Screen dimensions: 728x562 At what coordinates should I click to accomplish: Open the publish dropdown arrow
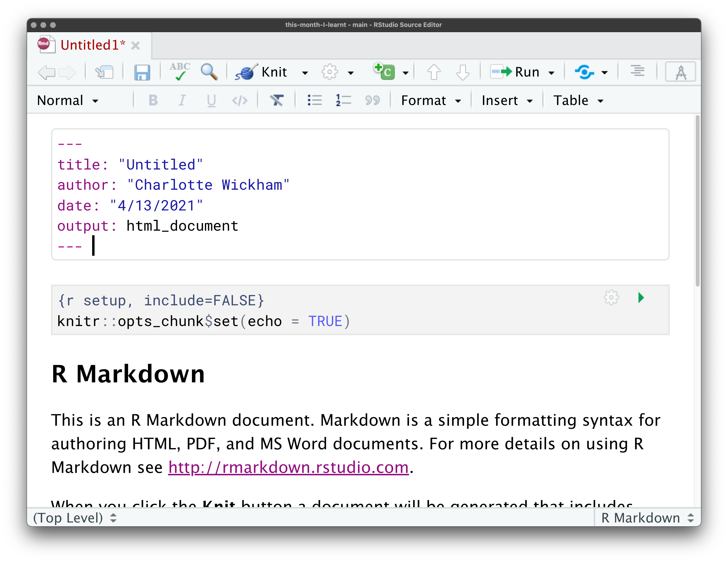[604, 73]
